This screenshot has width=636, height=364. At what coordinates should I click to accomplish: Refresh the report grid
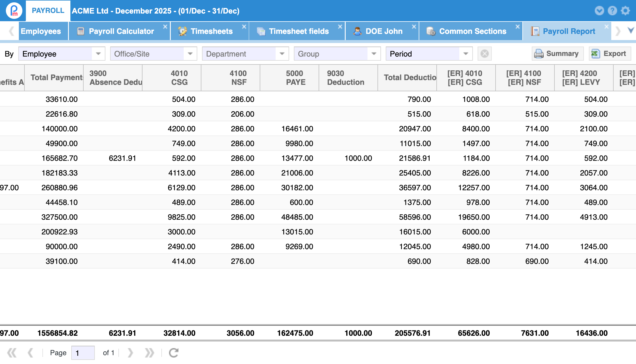point(174,353)
